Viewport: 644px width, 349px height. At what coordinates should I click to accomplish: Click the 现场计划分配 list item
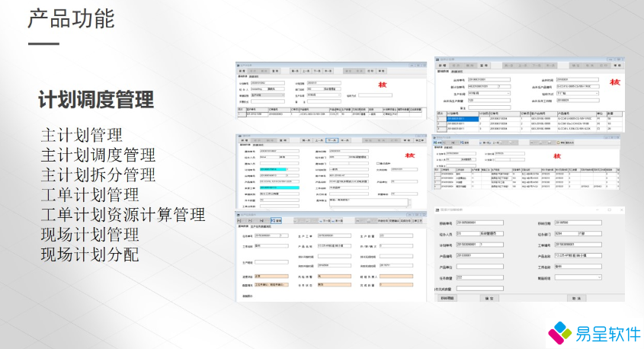coord(90,255)
